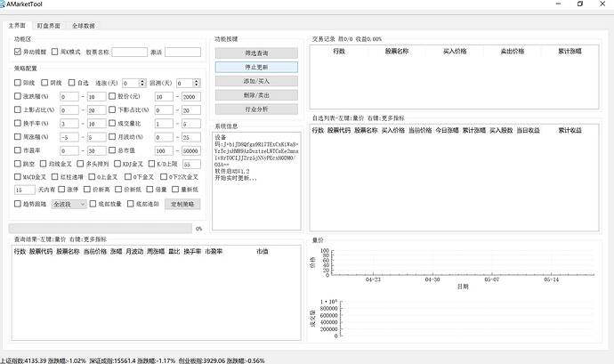
Task: Expand the 全波段 dropdown
Action: point(69,204)
